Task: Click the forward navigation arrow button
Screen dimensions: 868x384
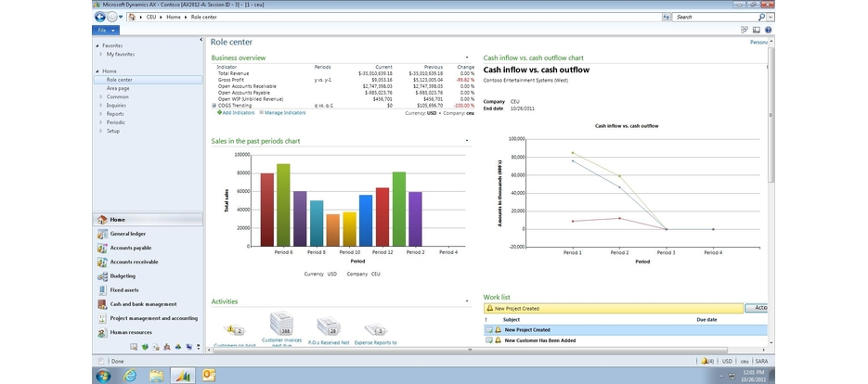Action: (x=111, y=17)
